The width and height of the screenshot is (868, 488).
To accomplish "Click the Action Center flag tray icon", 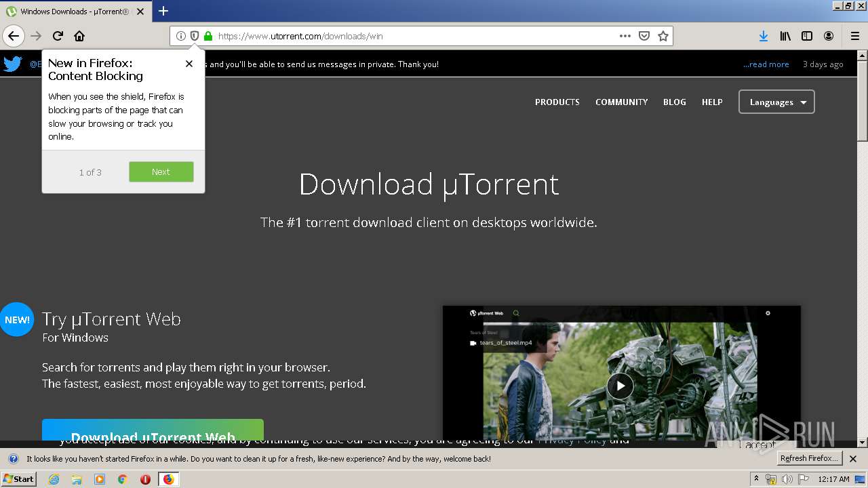I will pyautogui.click(x=804, y=479).
